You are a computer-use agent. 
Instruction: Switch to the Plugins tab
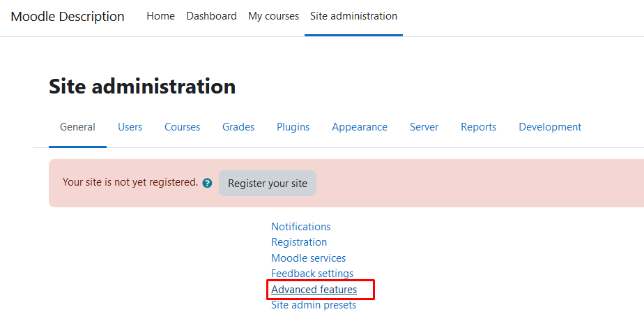point(293,127)
